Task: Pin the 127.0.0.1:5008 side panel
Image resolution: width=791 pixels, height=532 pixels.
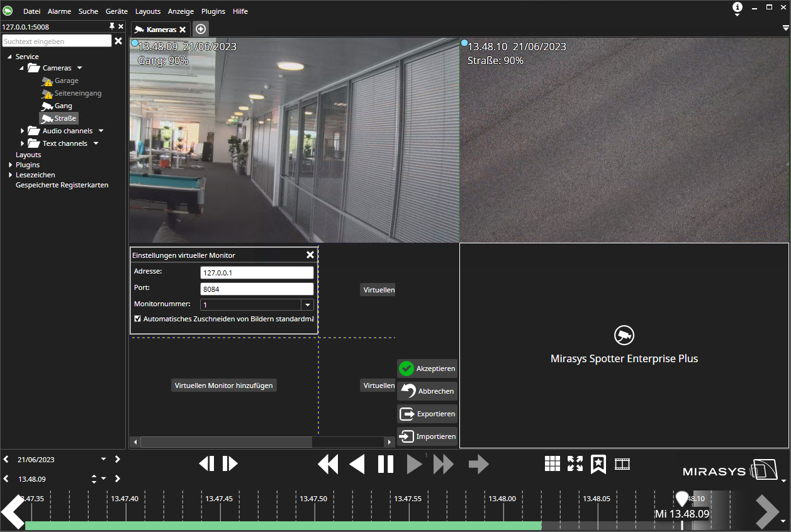Action: pos(112,26)
